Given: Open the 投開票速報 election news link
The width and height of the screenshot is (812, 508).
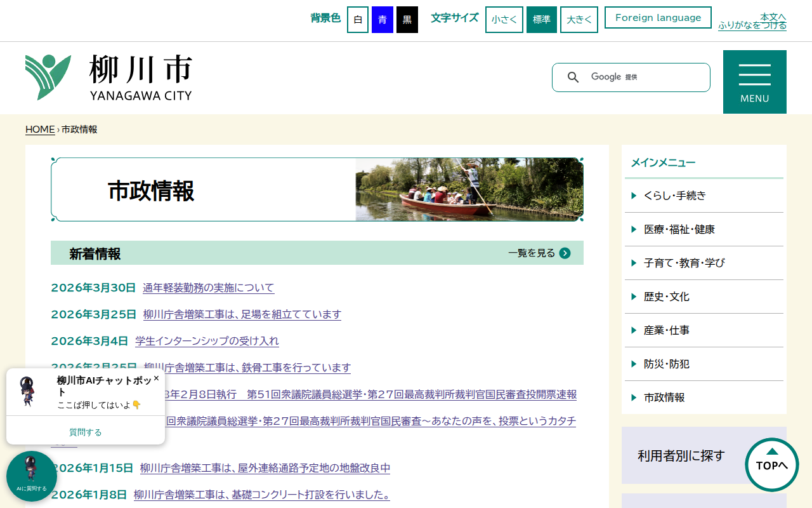Looking at the screenshot, I should [371, 394].
